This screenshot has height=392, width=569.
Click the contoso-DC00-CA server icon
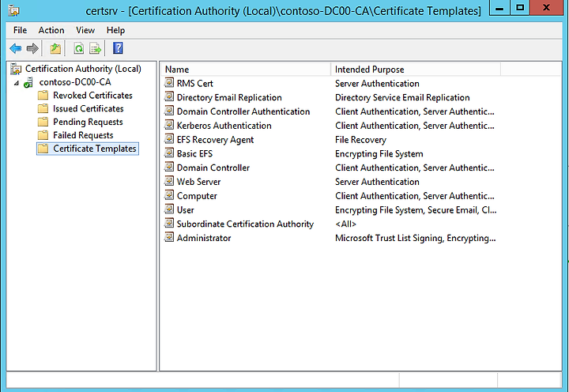(28, 83)
